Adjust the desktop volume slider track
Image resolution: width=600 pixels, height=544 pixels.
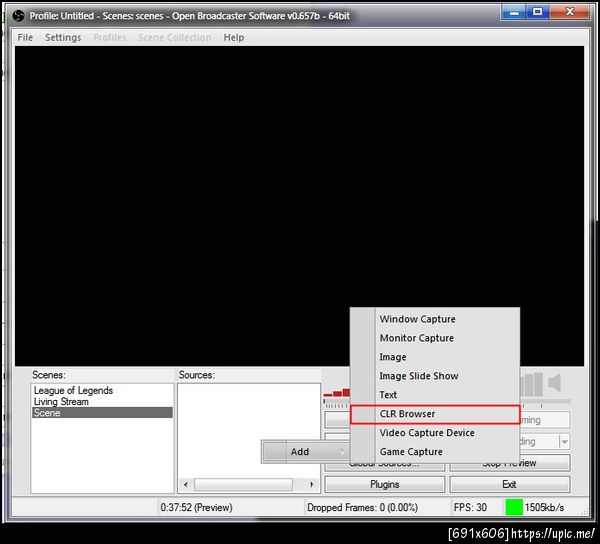(x=545, y=401)
